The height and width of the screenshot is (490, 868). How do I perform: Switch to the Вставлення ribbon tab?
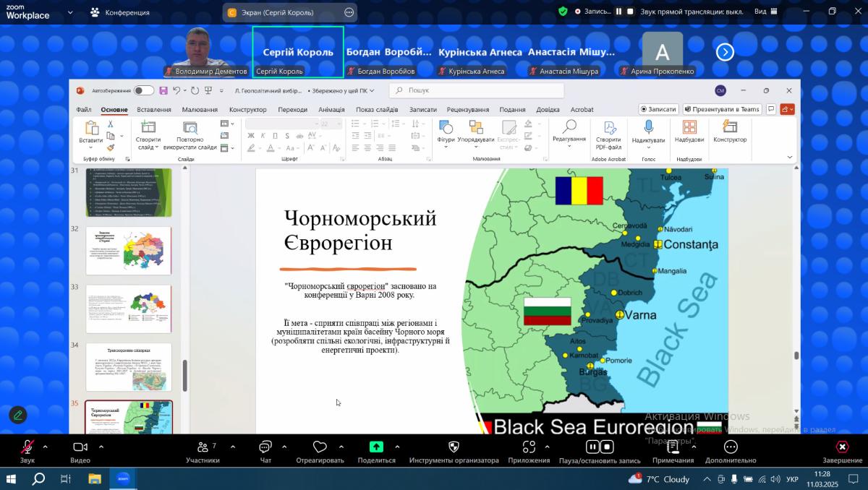[x=154, y=110]
